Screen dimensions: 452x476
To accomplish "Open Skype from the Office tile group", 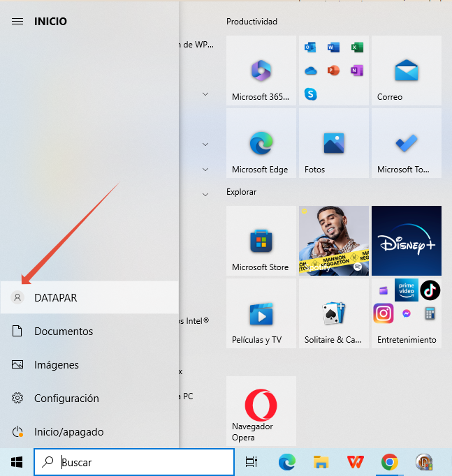I will tap(310, 94).
